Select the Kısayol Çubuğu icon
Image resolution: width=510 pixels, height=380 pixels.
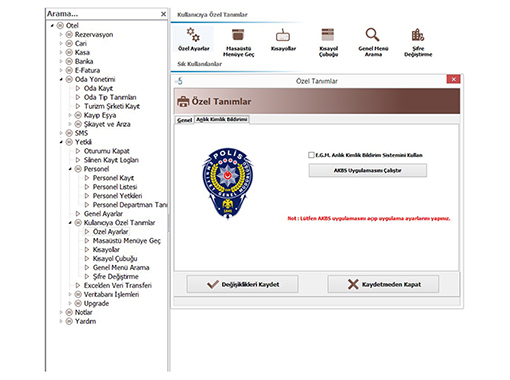(328, 35)
